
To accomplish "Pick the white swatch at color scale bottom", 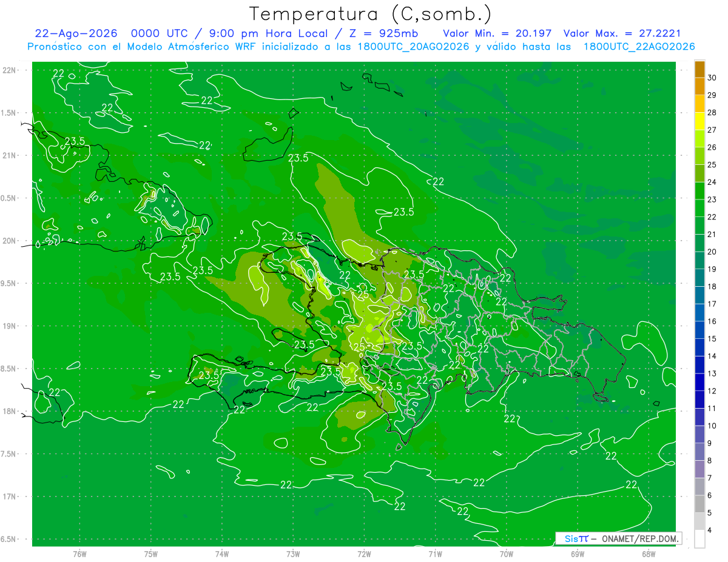I will click(699, 540).
